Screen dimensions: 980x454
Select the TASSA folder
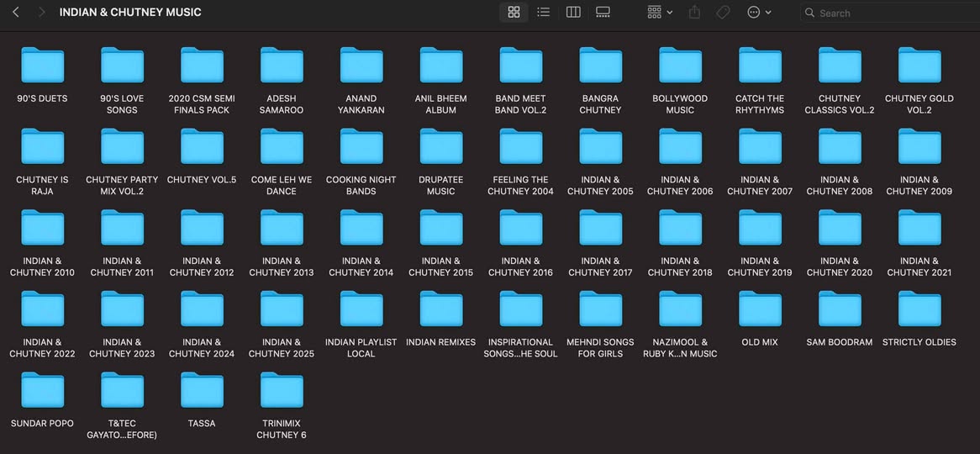[202, 390]
